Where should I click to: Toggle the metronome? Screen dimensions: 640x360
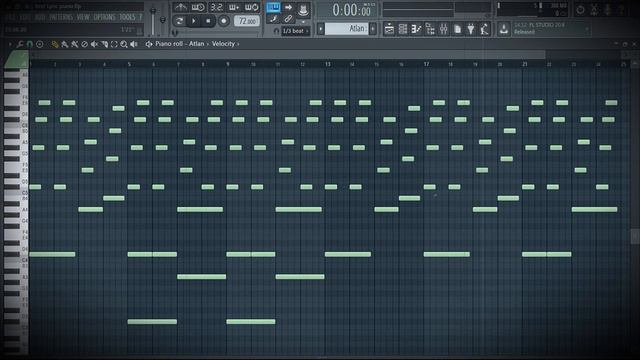pos(180,7)
